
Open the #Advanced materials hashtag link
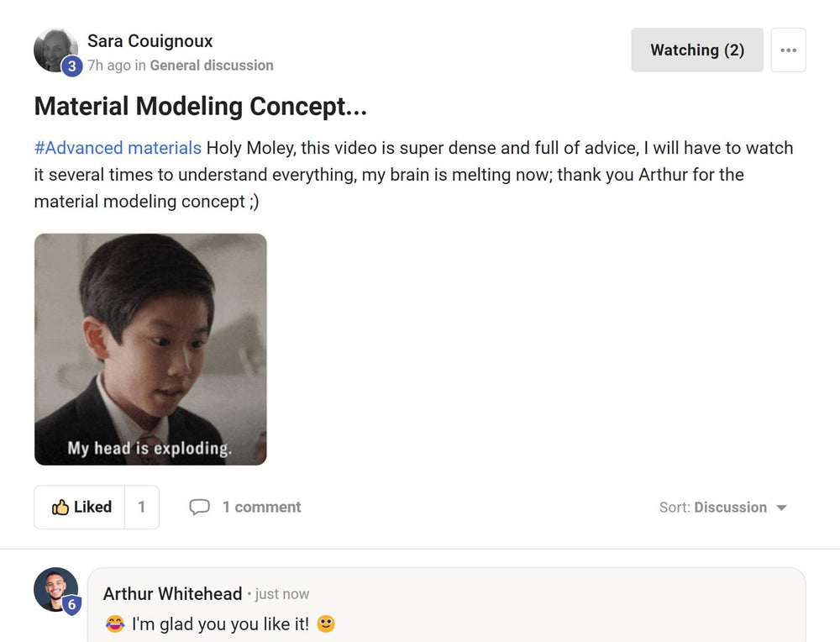[118, 148]
